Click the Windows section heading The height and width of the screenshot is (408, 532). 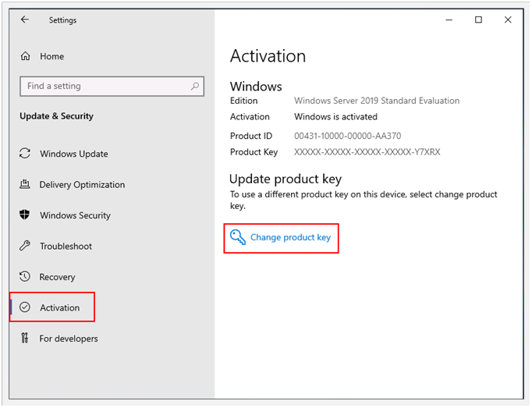point(256,87)
